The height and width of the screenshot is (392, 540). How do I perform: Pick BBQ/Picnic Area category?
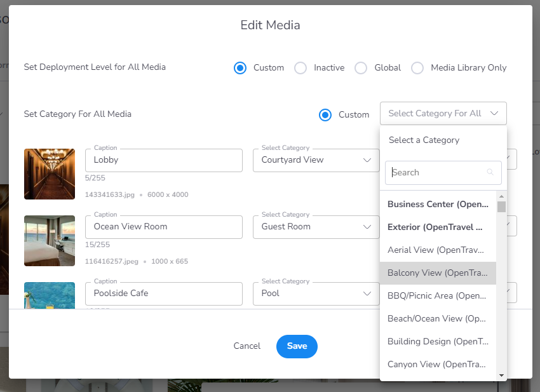[438, 296]
